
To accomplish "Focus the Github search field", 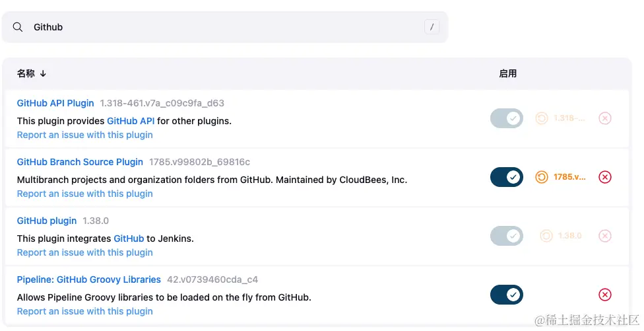I will tap(224, 27).
